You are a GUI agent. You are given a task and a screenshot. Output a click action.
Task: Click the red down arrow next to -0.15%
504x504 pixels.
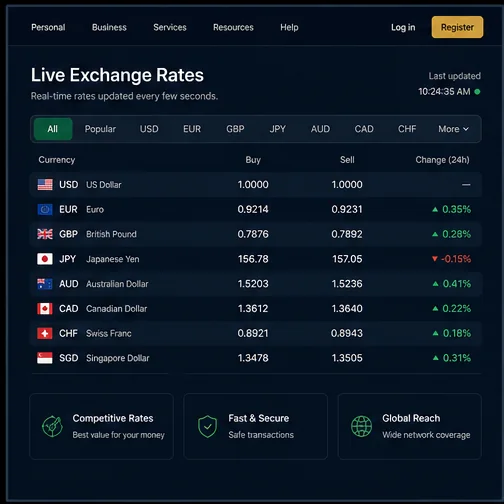(435, 259)
